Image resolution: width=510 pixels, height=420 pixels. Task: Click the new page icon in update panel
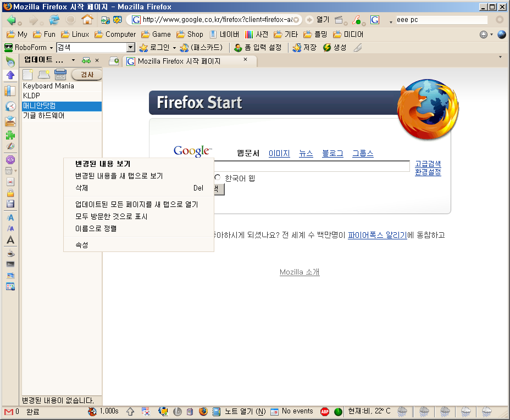(x=28, y=74)
